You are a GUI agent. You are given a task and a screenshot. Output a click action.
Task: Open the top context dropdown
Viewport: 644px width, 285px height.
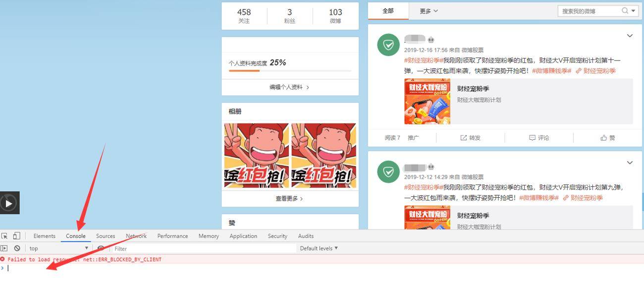click(58, 248)
